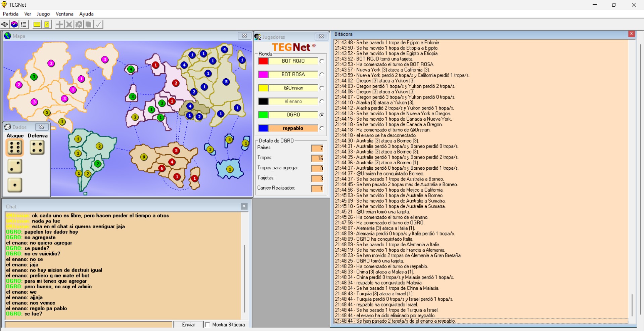
Task: Click the regroup troops toolbar icon
Action: (79, 25)
